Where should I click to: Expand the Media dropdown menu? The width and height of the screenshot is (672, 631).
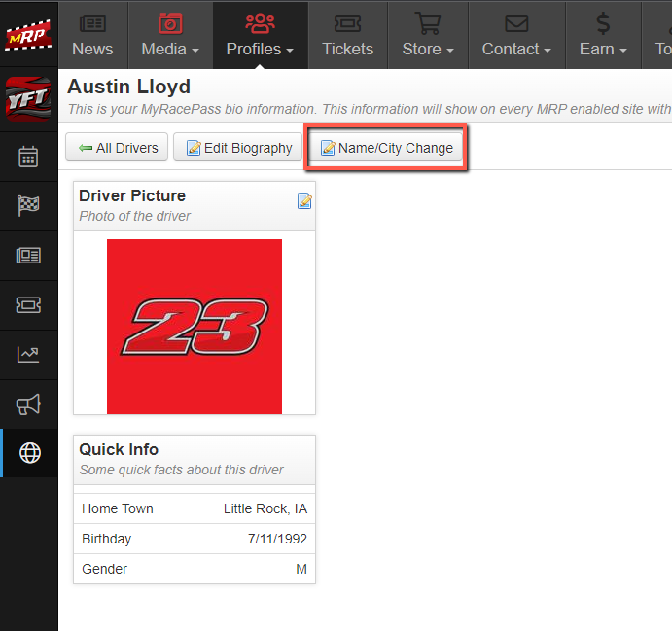(x=170, y=35)
